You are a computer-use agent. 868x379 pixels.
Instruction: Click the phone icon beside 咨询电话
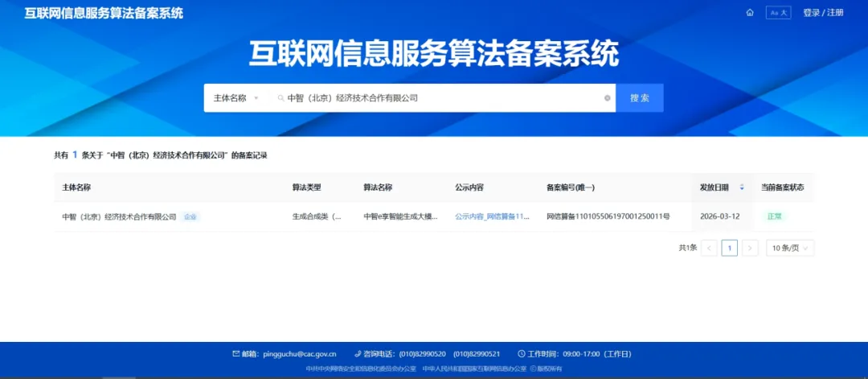(358, 354)
